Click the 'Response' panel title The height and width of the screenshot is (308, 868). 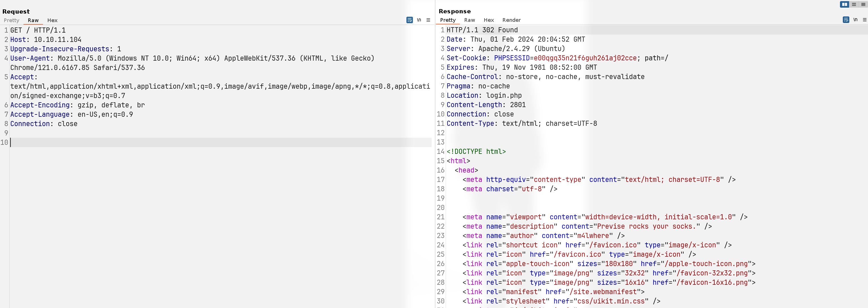(x=455, y=11)
